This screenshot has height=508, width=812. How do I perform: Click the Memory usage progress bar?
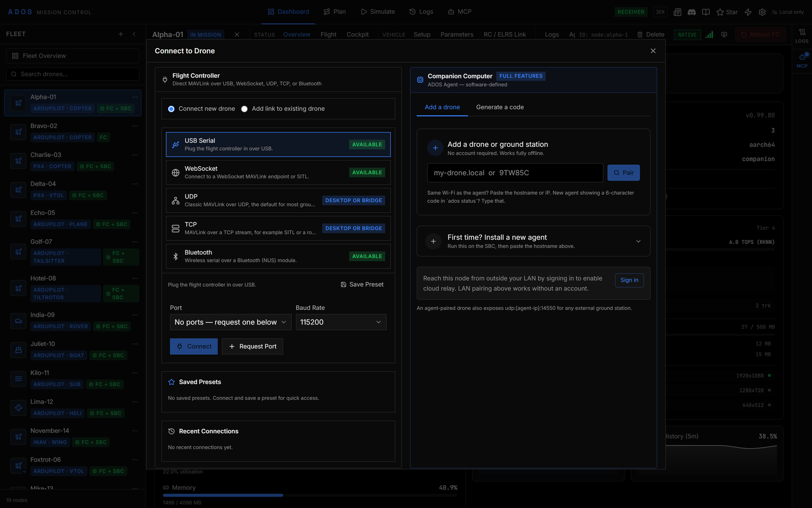click(310, 495)
